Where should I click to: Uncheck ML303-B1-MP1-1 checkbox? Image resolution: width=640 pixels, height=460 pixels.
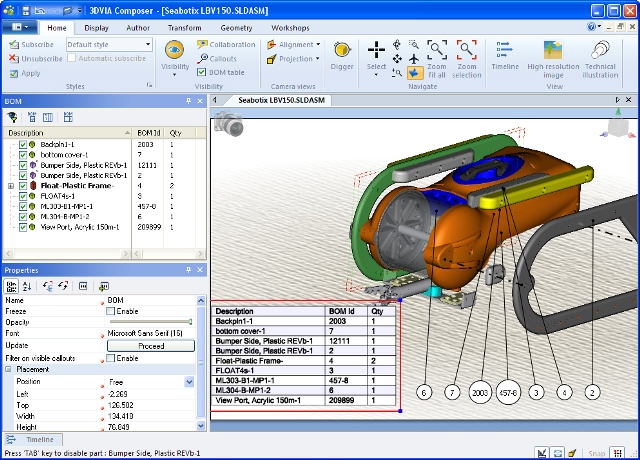click(23, 207)
